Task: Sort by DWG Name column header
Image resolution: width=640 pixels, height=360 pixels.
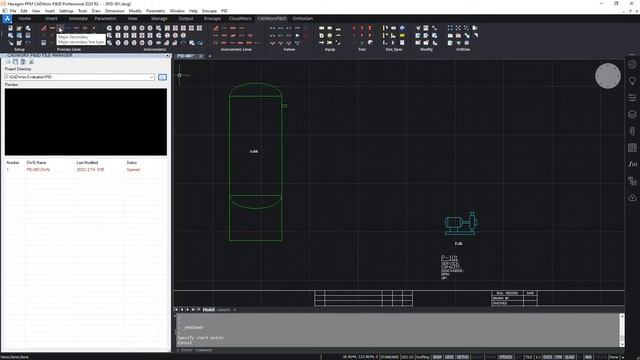Action: tap(36, 162)
